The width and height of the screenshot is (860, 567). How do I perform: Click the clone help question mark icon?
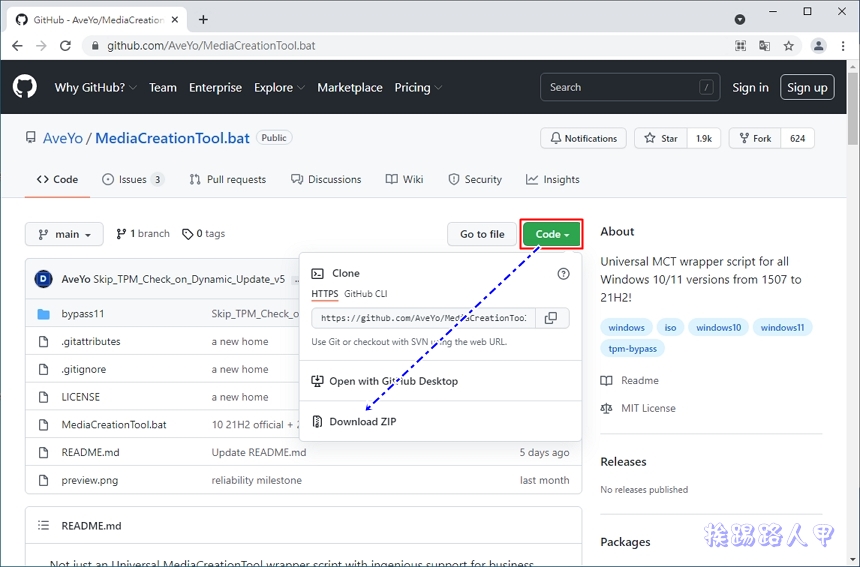pyautogui.click(x=563, y=274)
